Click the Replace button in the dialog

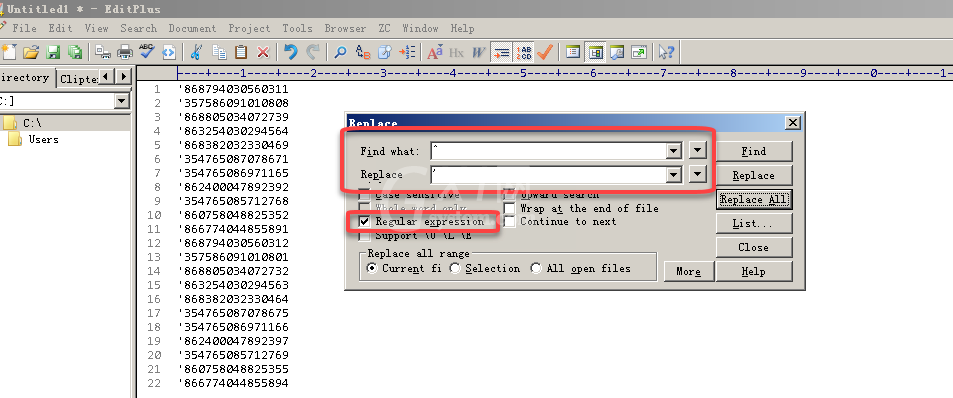pyautogui.click(x=754, y=176)
